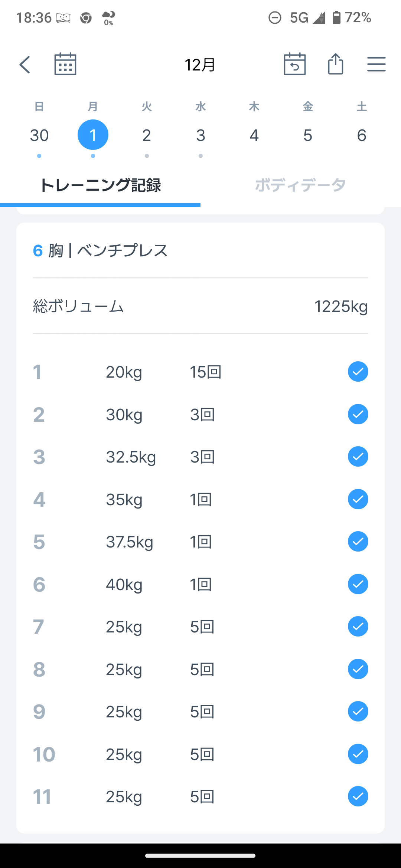Viewport: 401px width, 868px height.
Task: Tap the 12月 month title
Action: (x=200, y=65)
